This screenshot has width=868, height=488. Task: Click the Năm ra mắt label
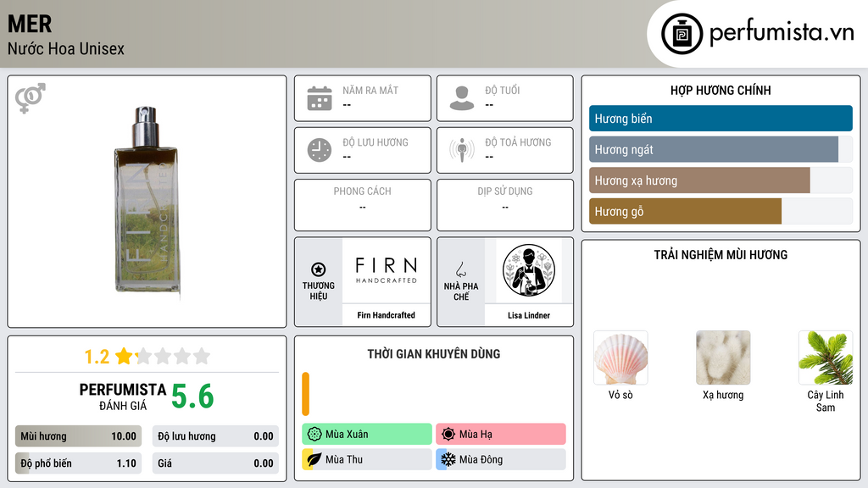point(370,90)
